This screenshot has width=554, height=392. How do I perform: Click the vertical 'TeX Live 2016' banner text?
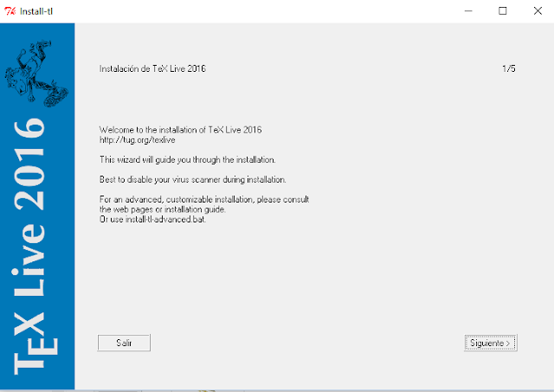coord(34,247)
